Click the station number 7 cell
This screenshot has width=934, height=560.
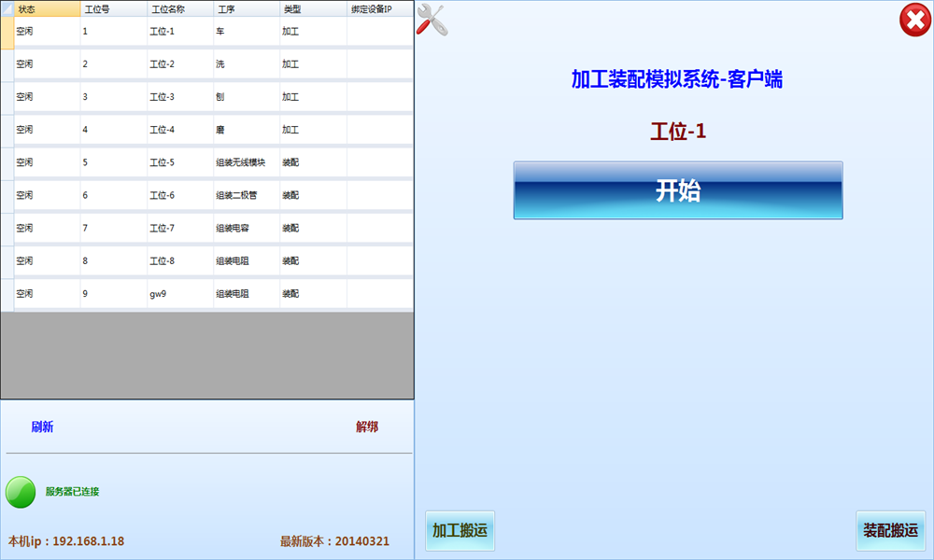pyautogui.click(x=114, y=228)
